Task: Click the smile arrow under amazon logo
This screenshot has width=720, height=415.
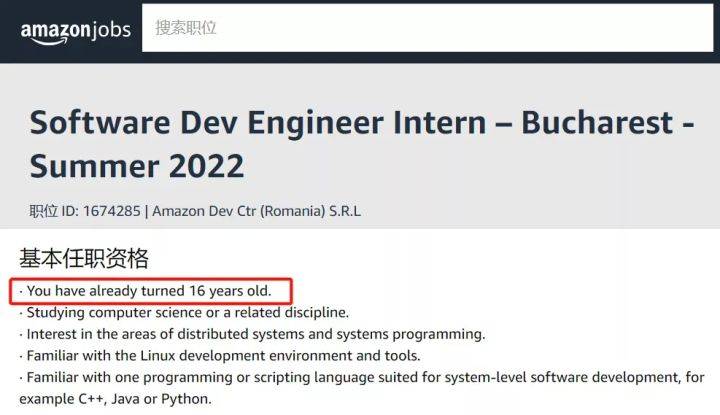Action: 49,42
